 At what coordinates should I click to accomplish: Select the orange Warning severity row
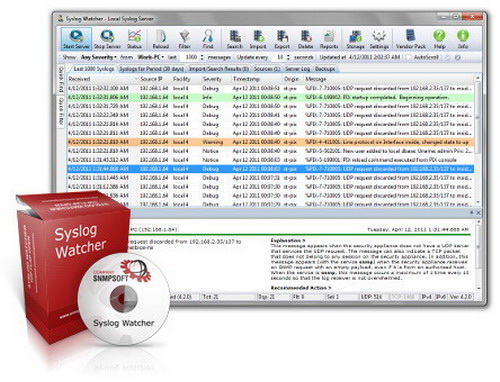[x=270, y=142]
